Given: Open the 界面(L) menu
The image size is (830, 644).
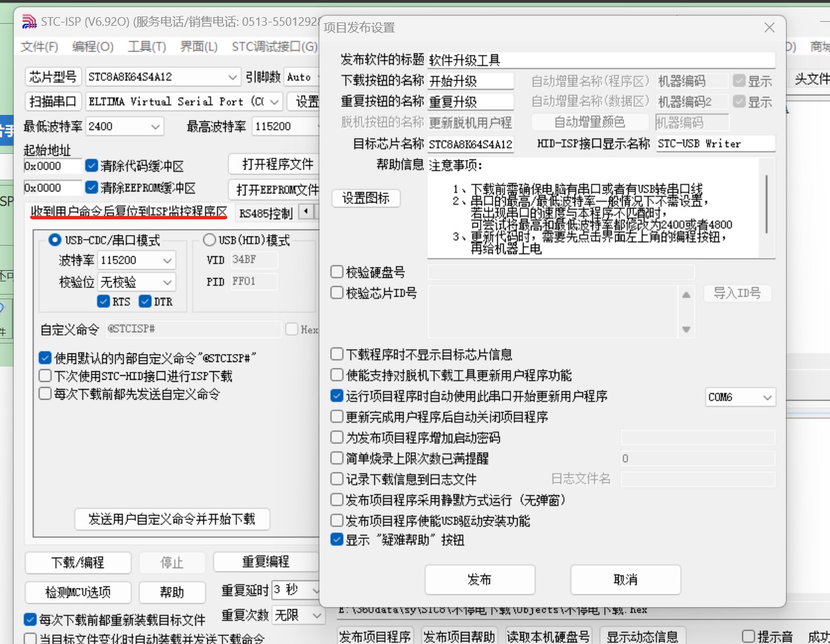Looking at the screenshot, I should [199, 47].
